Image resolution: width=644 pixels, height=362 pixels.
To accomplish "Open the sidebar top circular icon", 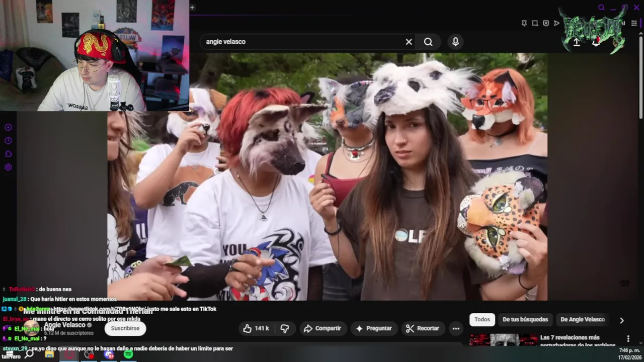I will pos(8,127).
